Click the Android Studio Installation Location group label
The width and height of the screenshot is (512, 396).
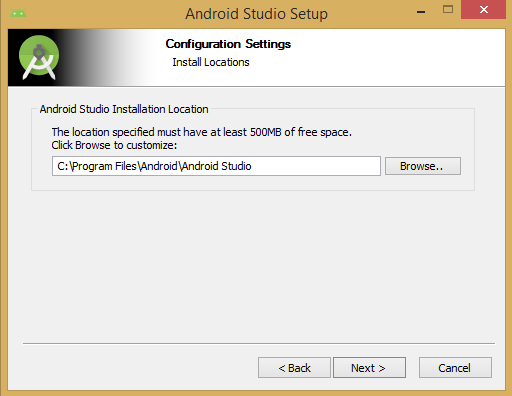124,109
